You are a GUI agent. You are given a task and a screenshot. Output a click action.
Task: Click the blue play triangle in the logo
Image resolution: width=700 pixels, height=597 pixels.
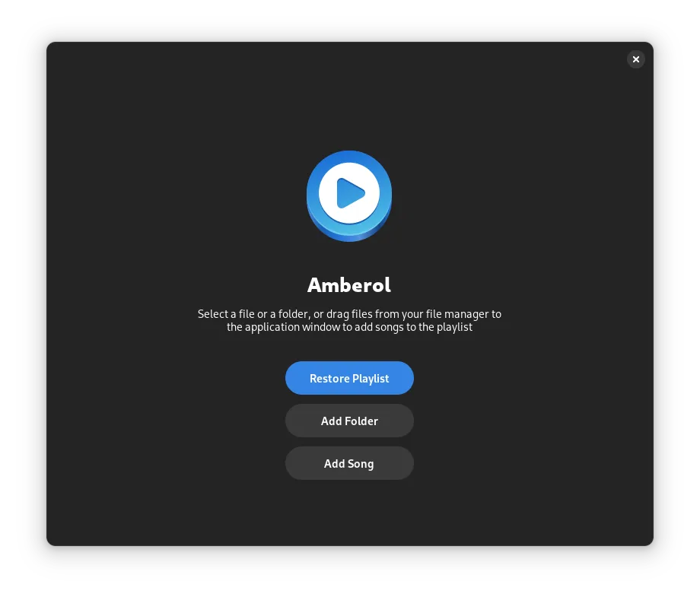pos(351,193)
